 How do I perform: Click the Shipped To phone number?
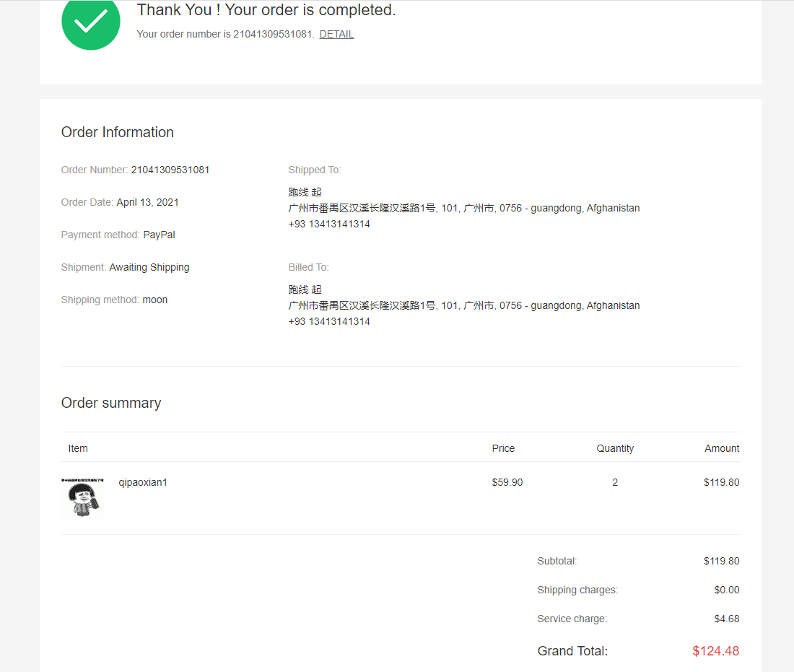(x=329, y=224)
